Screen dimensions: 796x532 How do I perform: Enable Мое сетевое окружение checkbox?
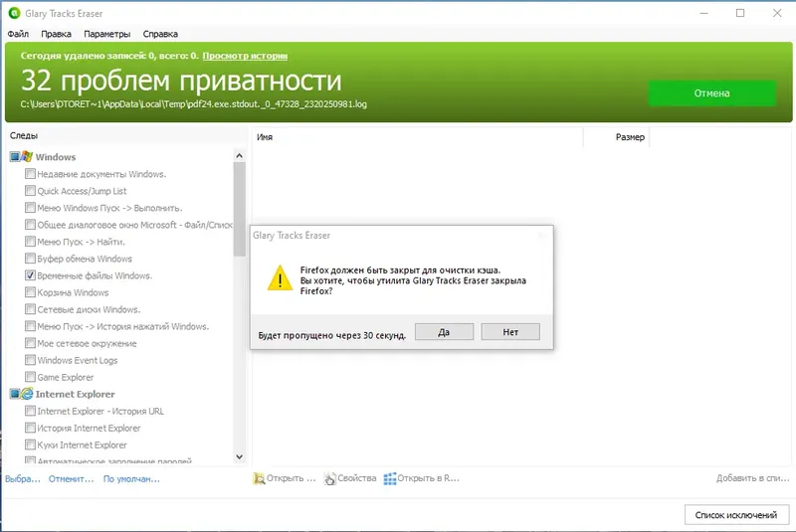[30, 343]
